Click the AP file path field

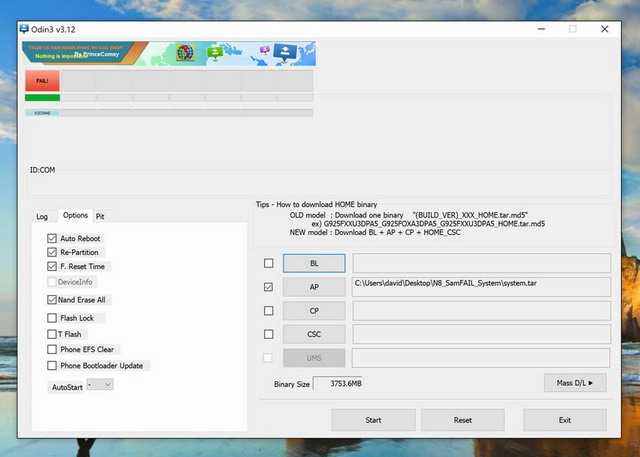click(x=480, y=287)
